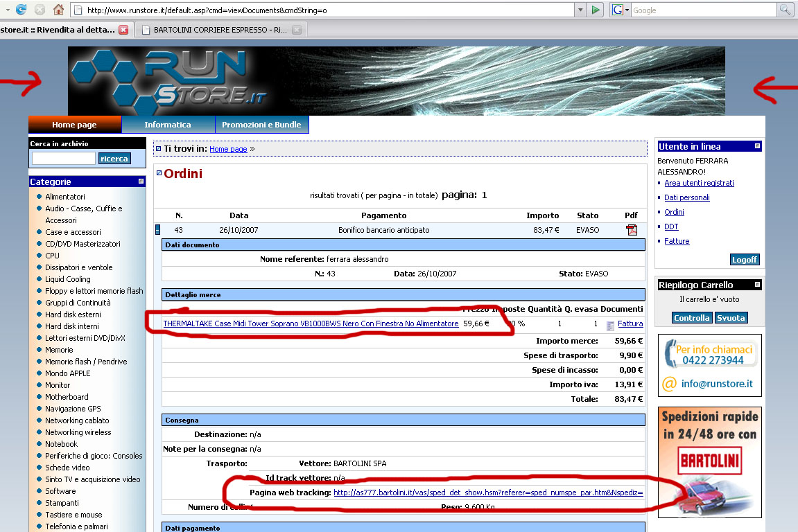Image resolution: width=798 pixels, height=532 pixels.
Task: Open the Informatica menu tab
Action: (x=168, y=125)
